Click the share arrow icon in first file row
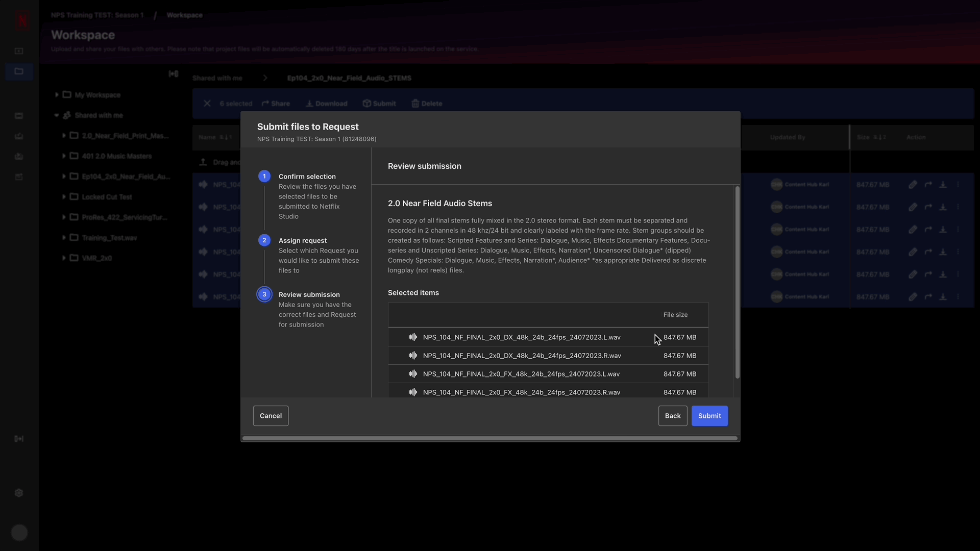Image resolution: width=980 pixels, height=551 pixels. click(x=928, y=185)
